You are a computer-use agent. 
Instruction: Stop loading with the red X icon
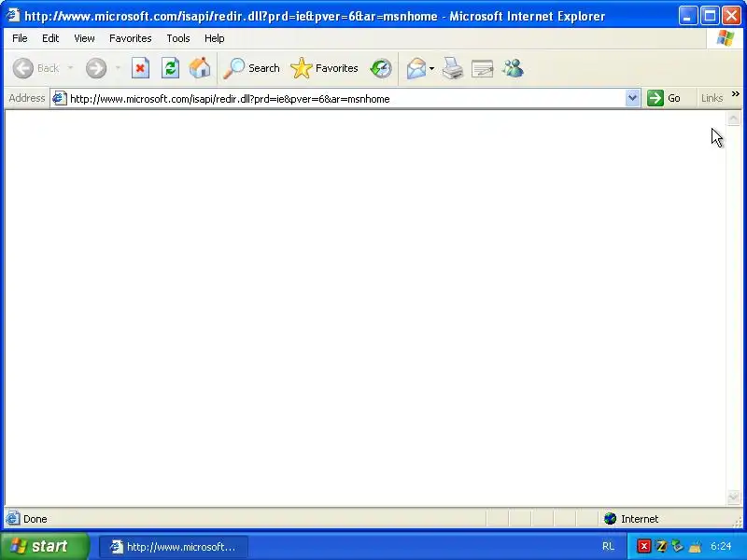click(140, 68)
